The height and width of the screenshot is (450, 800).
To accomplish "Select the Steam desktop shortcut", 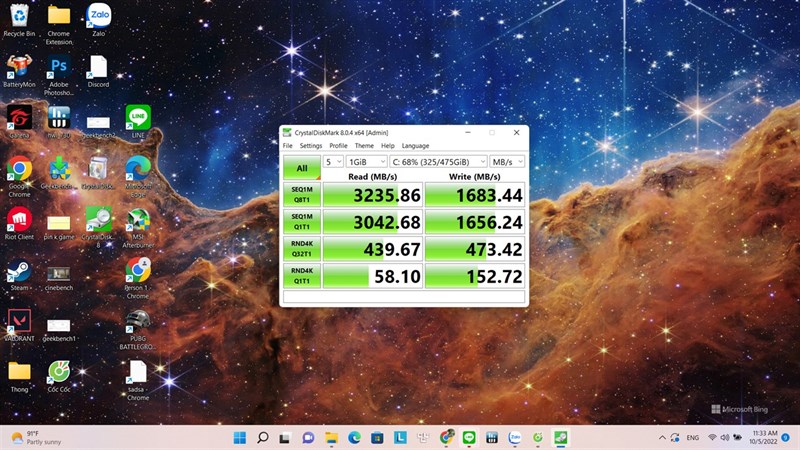I will [19, 275].
